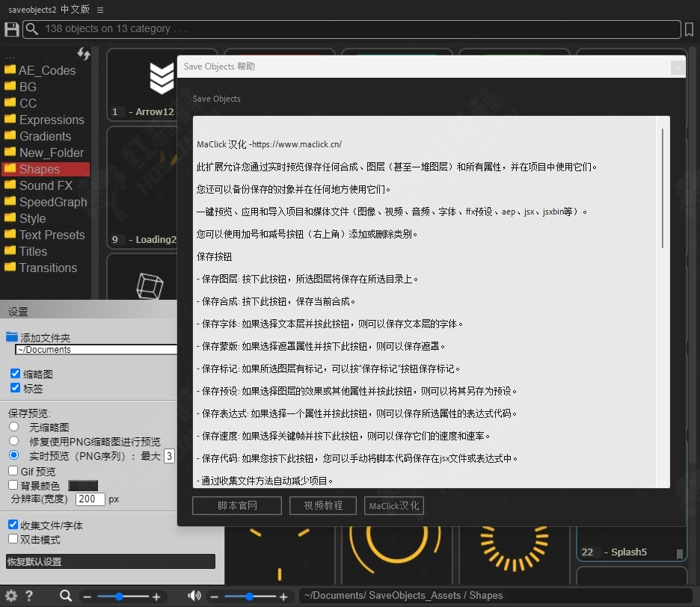Viewport: 700px width, 607px height.
Task: Click the three-dots parent item above AE_Codes
Action: (10, 57)
